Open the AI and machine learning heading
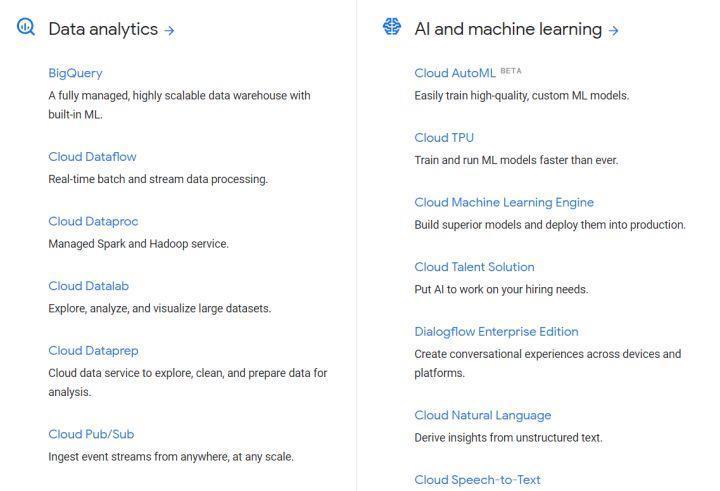The width and height of the screenshot is (720, 491). point(508,29)
